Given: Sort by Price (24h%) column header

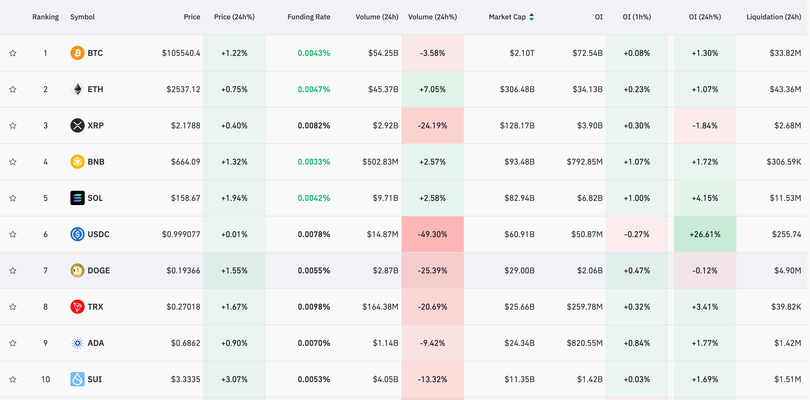Looking at the screenshot, I should point(236,17).
